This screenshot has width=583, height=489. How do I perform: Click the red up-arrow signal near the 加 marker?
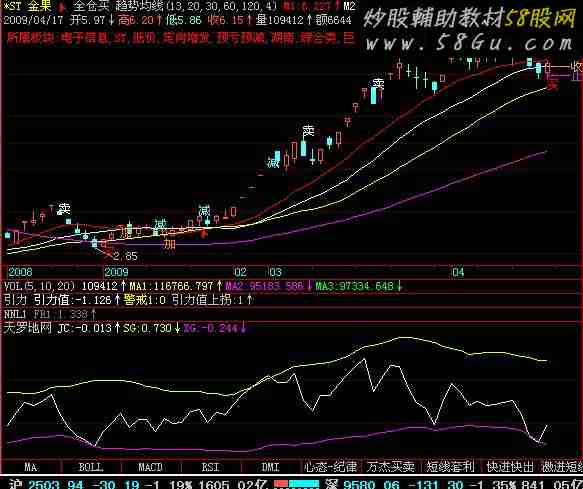[x=203, y=234]
